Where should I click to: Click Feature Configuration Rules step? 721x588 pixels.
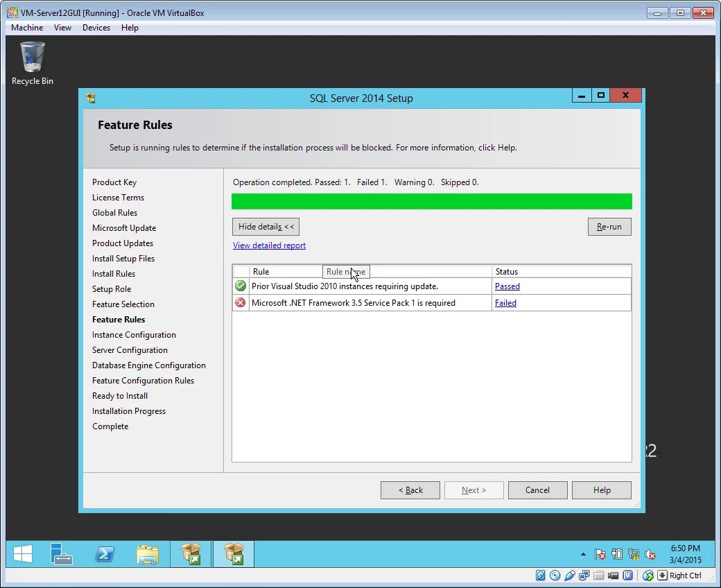click(143, 380)
